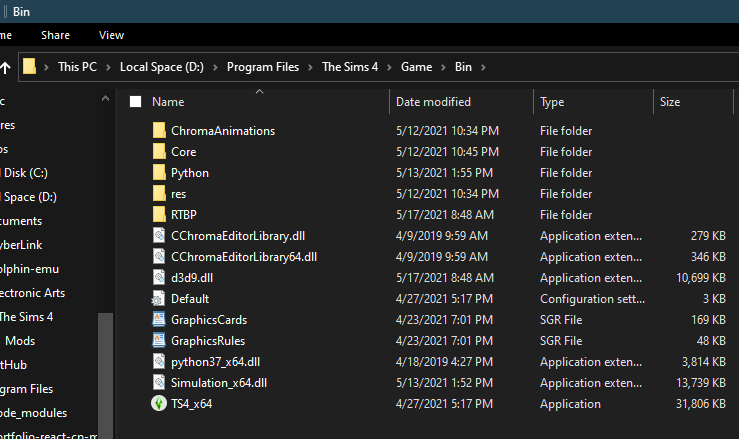739x439 pixels.
Task: Click the RTBP folder icon
Action: point(159,215)
